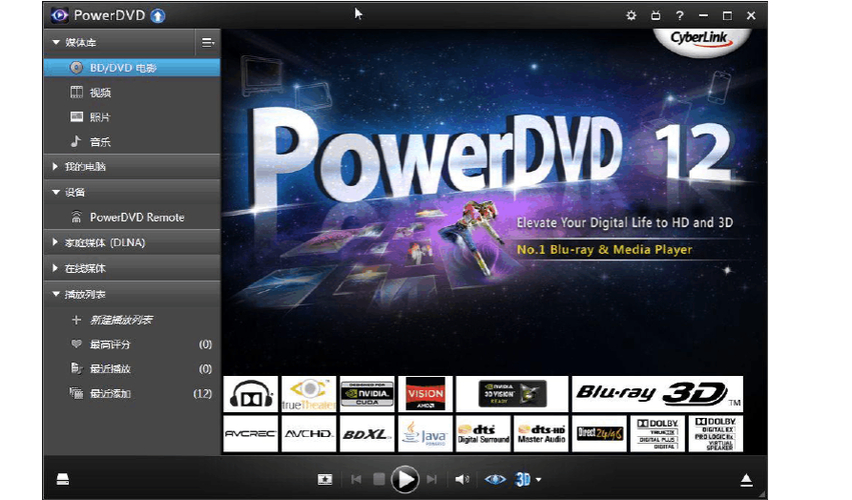Click the NVIDIA CUDA logo tile

tap(367, 394)
